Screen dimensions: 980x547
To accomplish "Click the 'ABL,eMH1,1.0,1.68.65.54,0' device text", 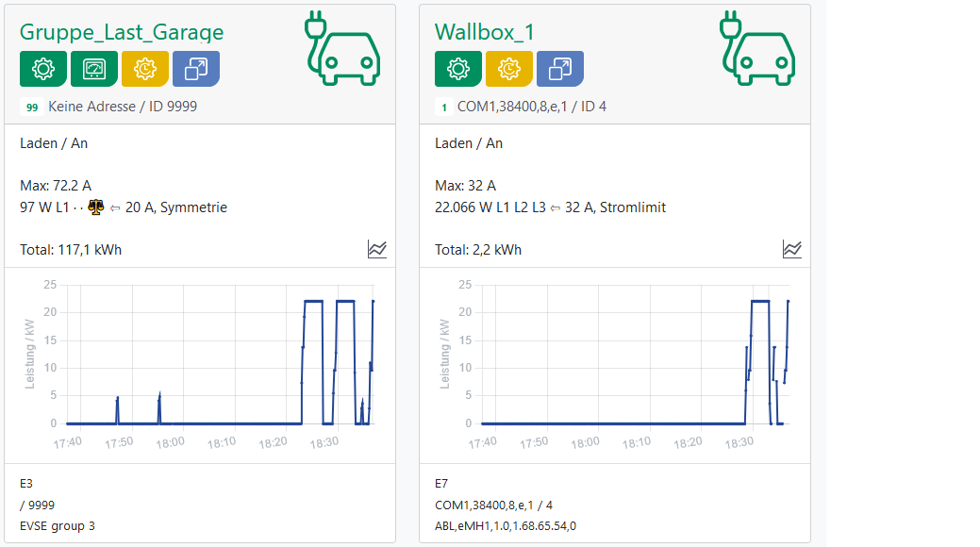I will tap(506, 525).
